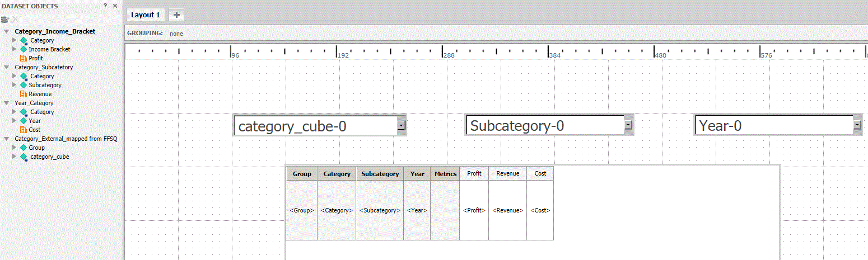The height and width of the screenshot is (260, 868).
Task: Click the category_cube-0 selector text box
Action: 315,126
